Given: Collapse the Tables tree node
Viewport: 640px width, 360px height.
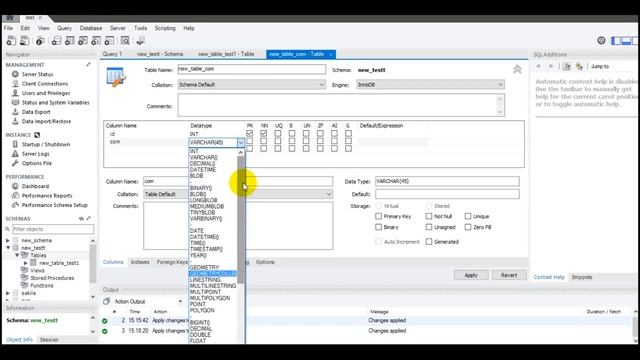Looking at the screenshot, I should click(17, 255).
